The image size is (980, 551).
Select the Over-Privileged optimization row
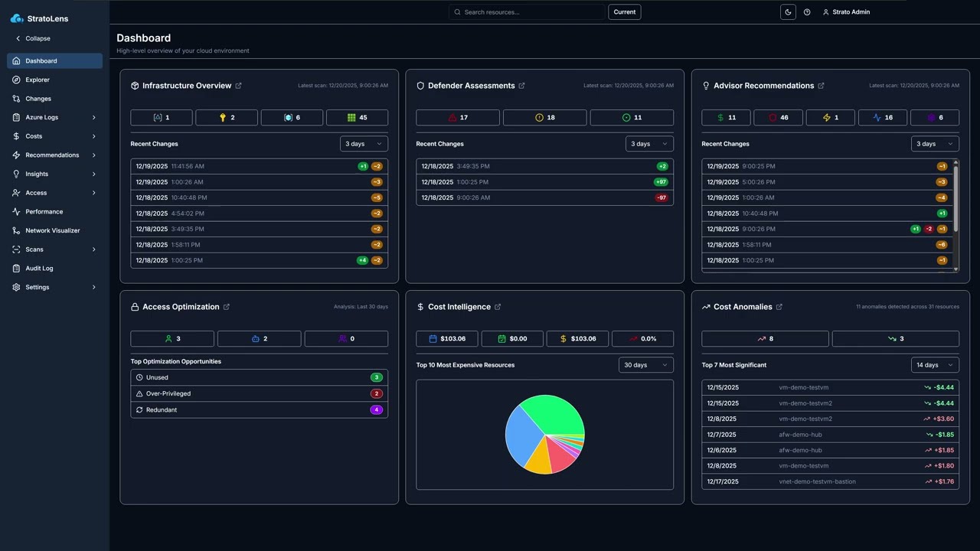[x=260, y=393]
